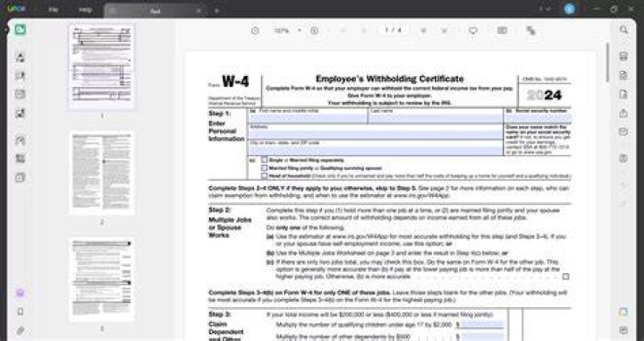The image size is (644, 341).
Task: Click the "Step 2:" label
Action: pyautogui.click(x=220, y=210)
